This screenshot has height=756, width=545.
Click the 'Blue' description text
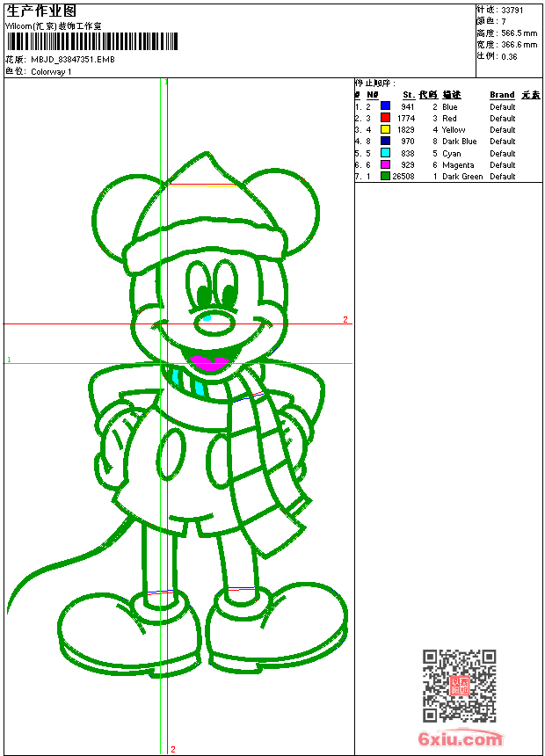(x=449, y=107)
